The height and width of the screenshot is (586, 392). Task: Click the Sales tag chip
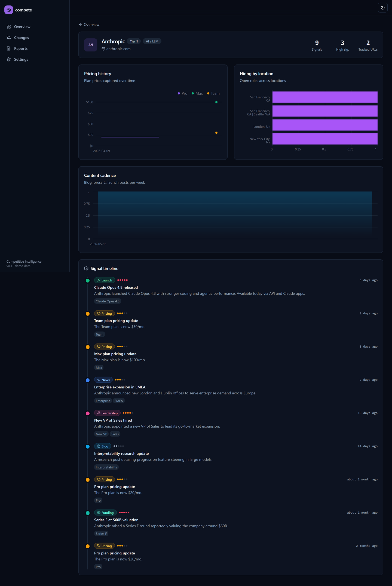tap(115, 434)
